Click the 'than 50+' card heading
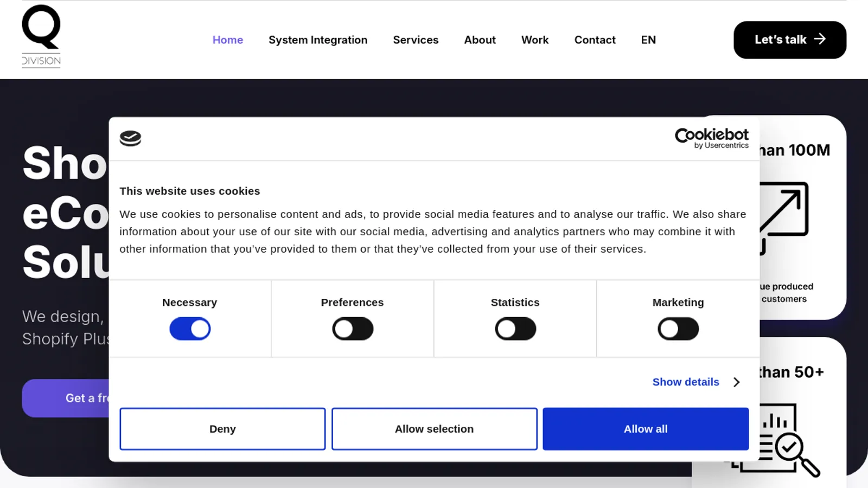Image resolution: width=868 pixels, height=488 pixels. (792, 372)
